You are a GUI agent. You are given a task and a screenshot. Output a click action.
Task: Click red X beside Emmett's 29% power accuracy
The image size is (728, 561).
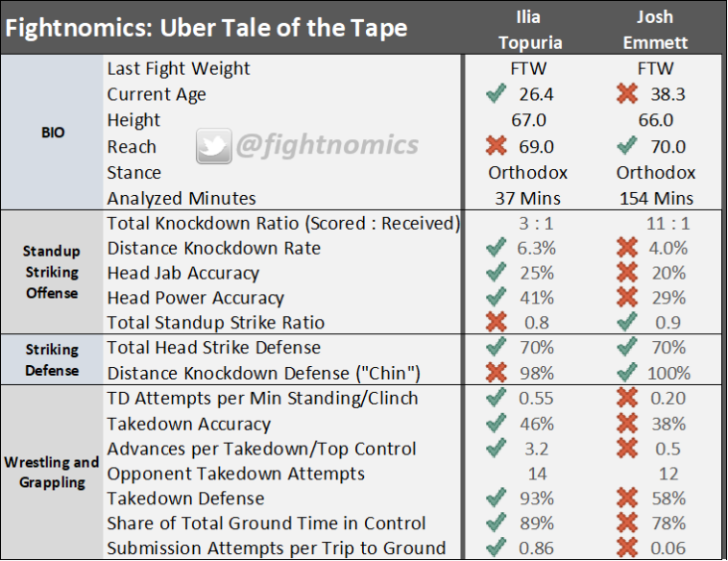pyautogui.click(x=627, y=297)
